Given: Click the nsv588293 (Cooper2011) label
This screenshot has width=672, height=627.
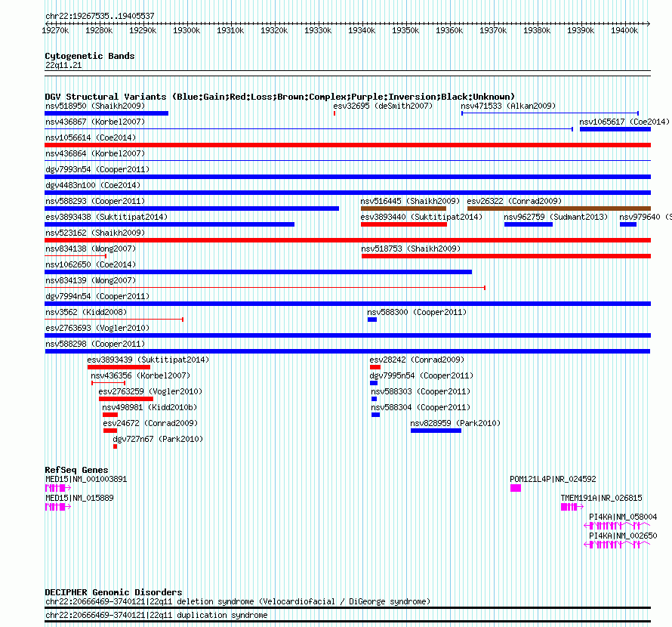Looking at the screenshot, I should click(95, 201).
